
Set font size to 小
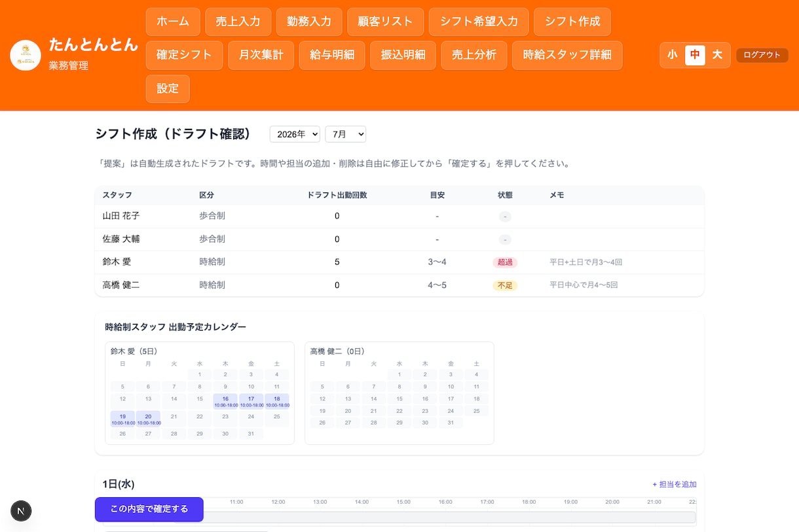pos(673,55)
